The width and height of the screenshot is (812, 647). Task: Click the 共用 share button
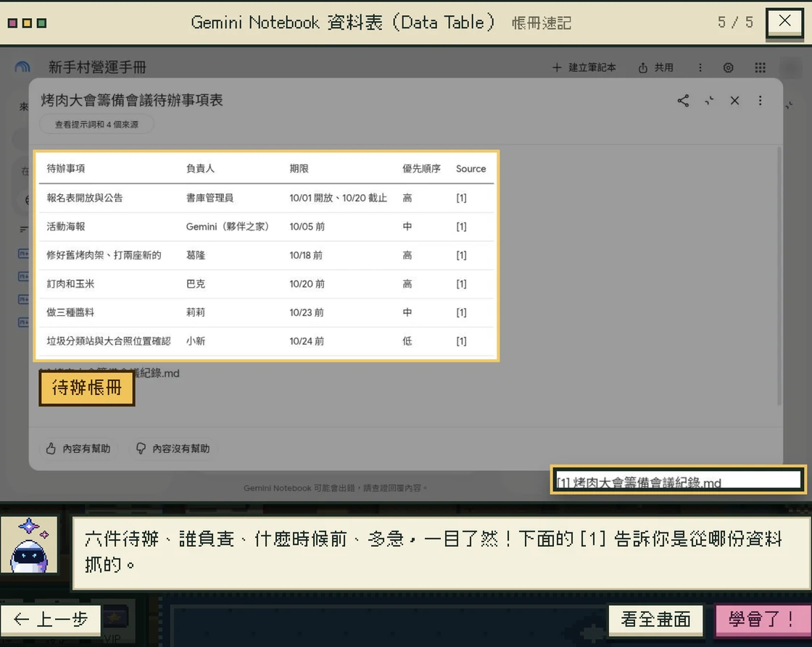pyautogui.click(x=655, y=67)
